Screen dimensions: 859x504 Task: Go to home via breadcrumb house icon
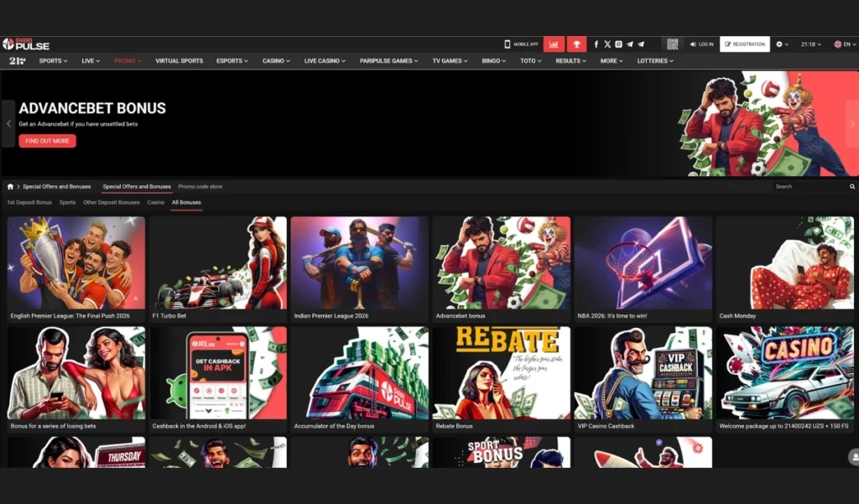tap(10, 187)
